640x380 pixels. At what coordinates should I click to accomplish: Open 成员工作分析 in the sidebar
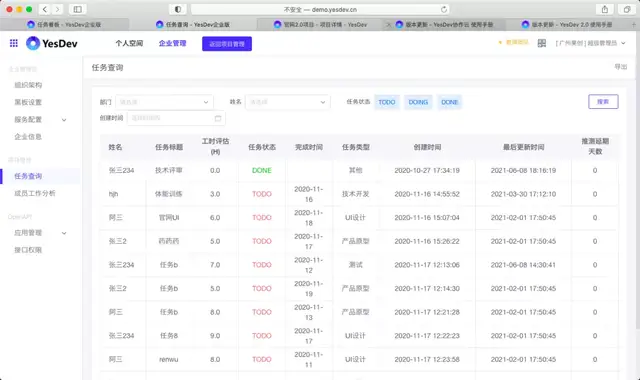coord(35,193)
